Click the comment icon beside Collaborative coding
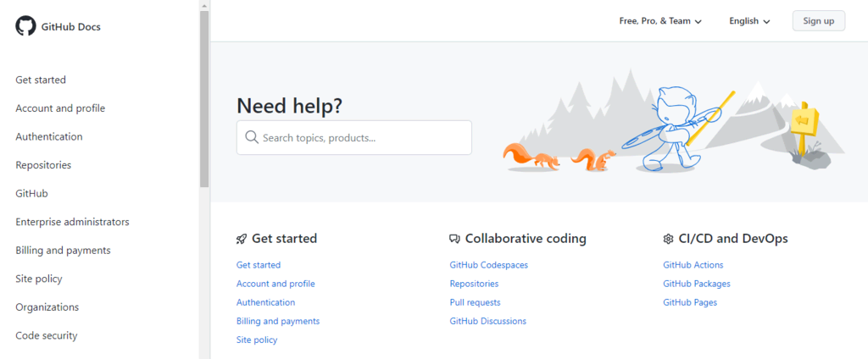The width and height of the screenshot is (868, 359). tap(454, 240)
